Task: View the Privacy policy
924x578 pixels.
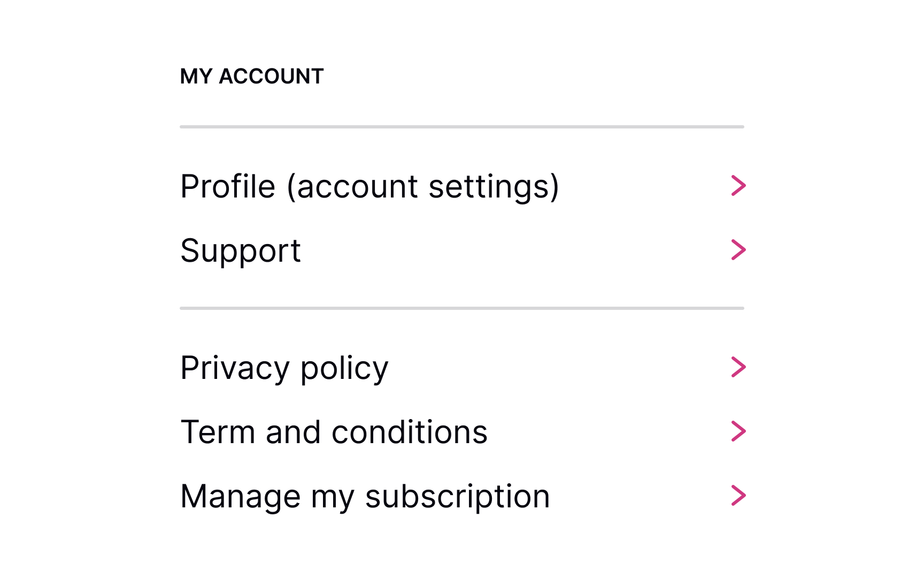Action: tap(284, 368)
